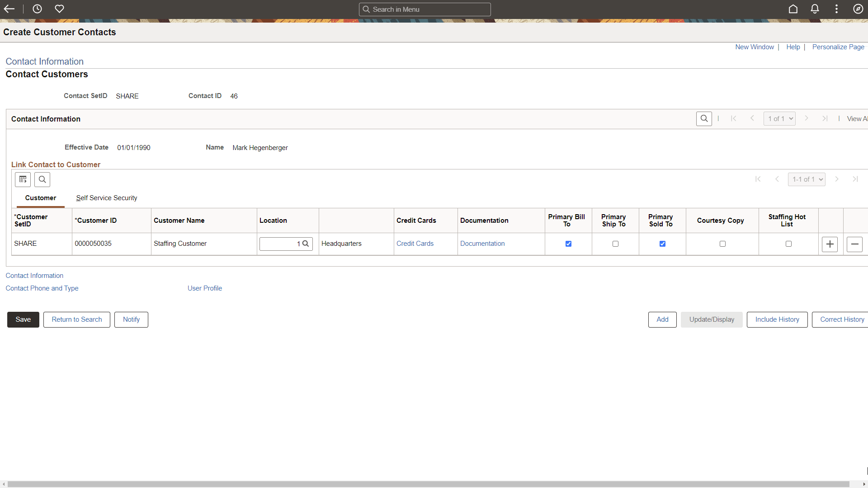
Task: Switch to Self Service Security tab
Action: pos(106,198)
